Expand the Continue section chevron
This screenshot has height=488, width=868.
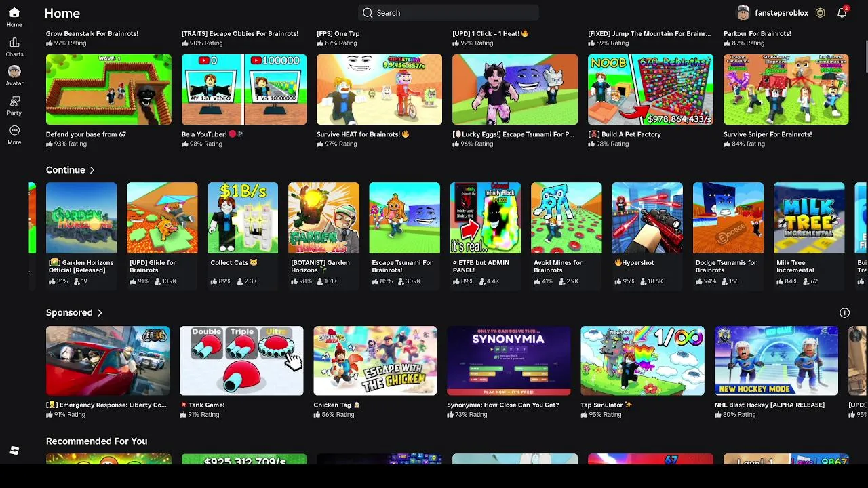pos(92,170)
